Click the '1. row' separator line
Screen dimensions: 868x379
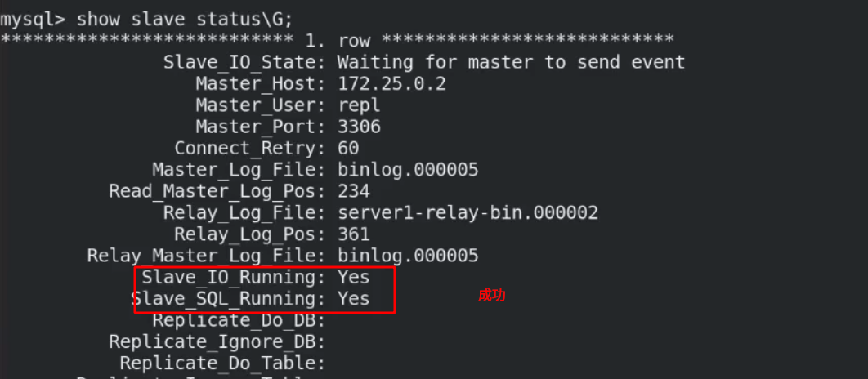[337, 40]
